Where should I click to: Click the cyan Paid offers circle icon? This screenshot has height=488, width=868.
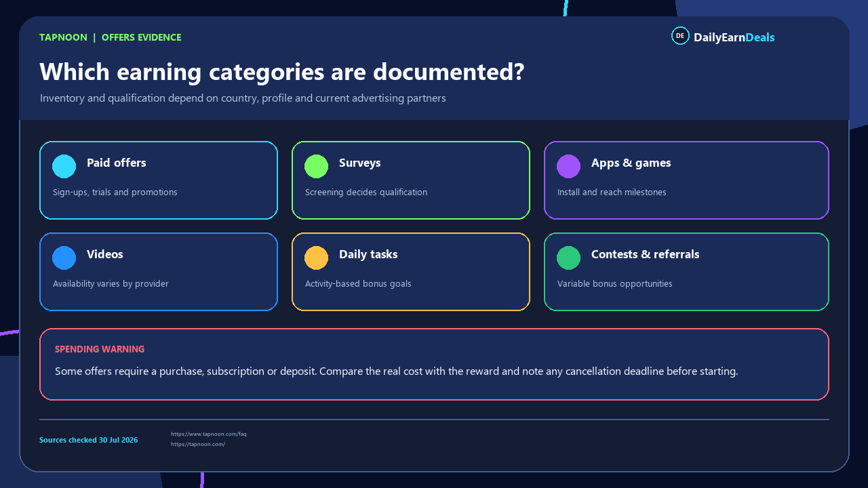pyautogui.click(x=64, y=166)
